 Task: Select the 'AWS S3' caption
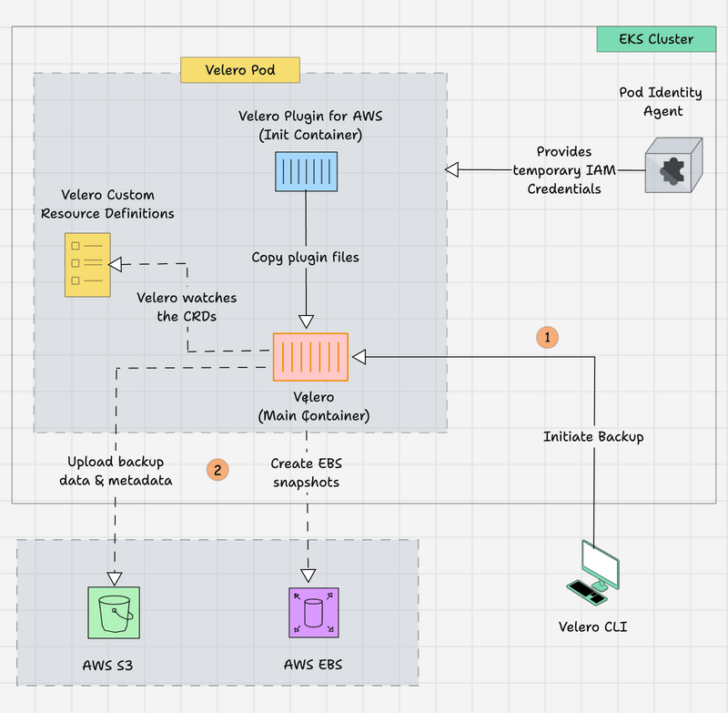[107, 665]
